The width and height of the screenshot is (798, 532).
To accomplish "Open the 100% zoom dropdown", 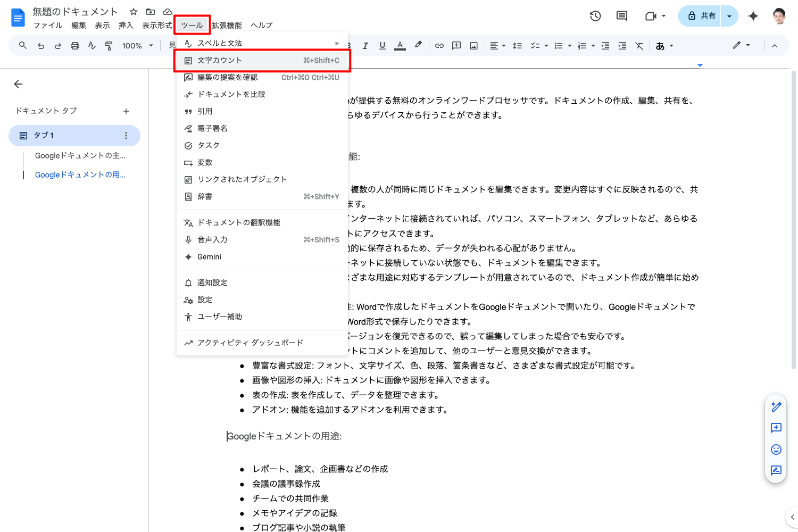I will [138, 46].
